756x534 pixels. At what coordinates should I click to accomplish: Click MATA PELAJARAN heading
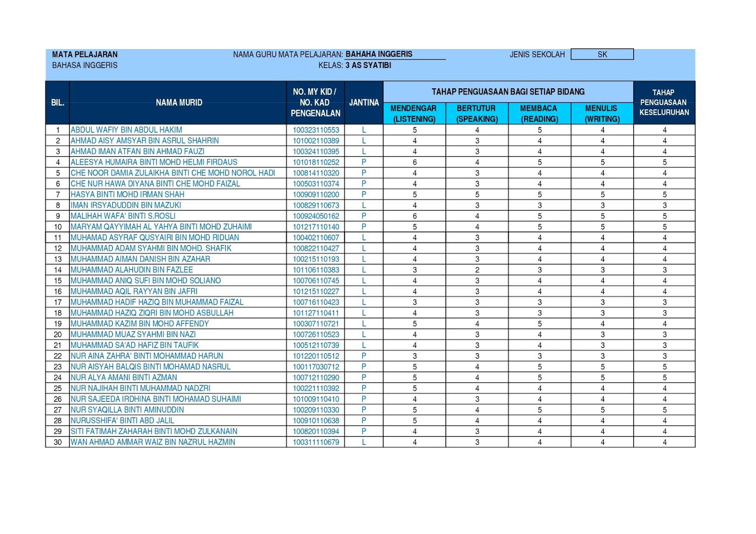[85, 54]
